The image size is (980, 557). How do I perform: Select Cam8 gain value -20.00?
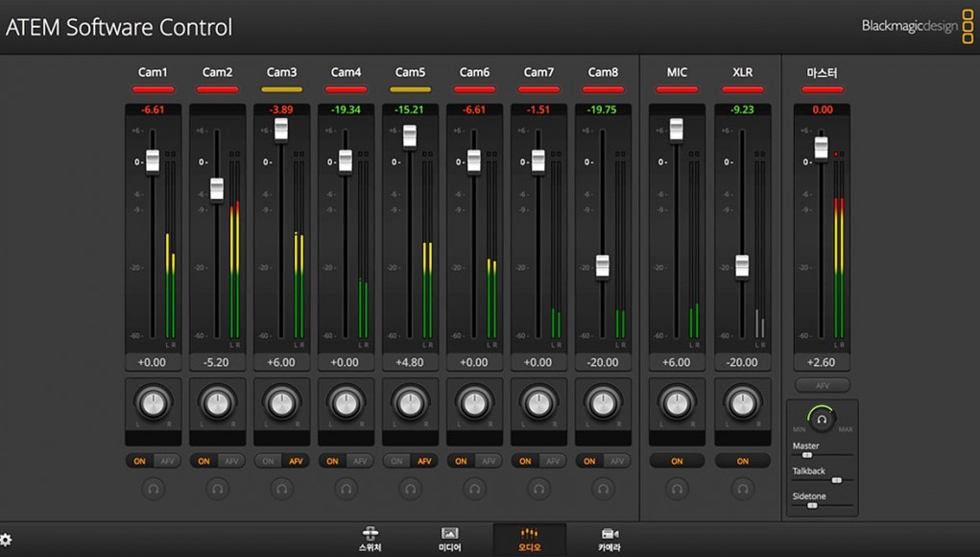coord(603,362)
